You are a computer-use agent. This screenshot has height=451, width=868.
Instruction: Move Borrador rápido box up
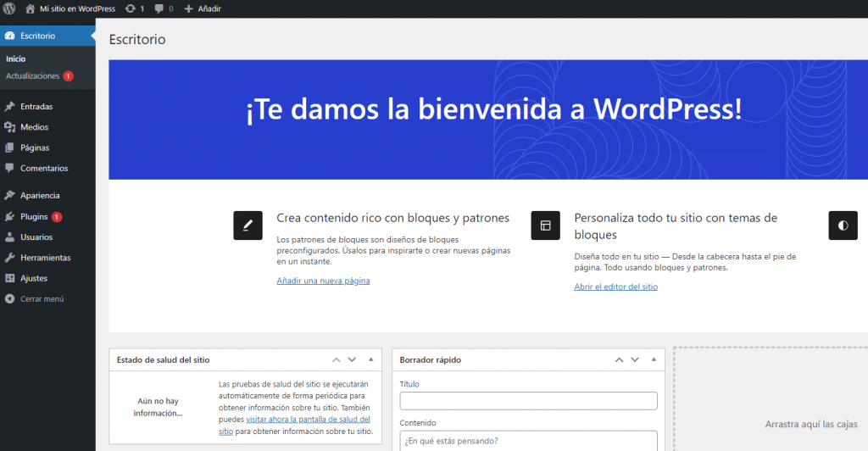coord(619,359)
